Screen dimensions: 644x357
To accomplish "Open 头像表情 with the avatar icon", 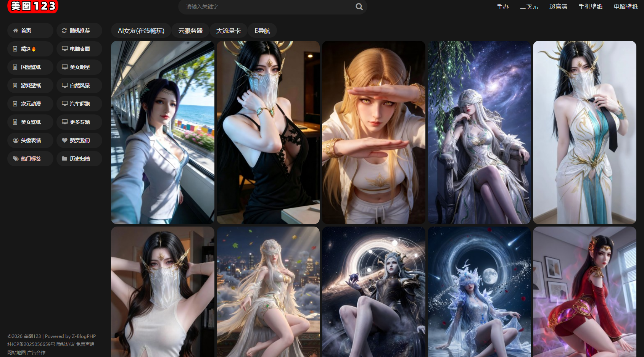I will pos(30,140).
